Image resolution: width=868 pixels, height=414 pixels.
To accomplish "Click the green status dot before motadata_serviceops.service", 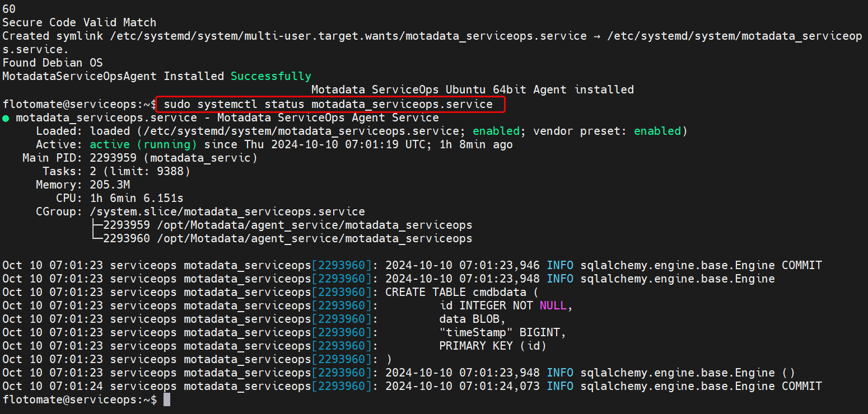I will click(x=6, y=118).
